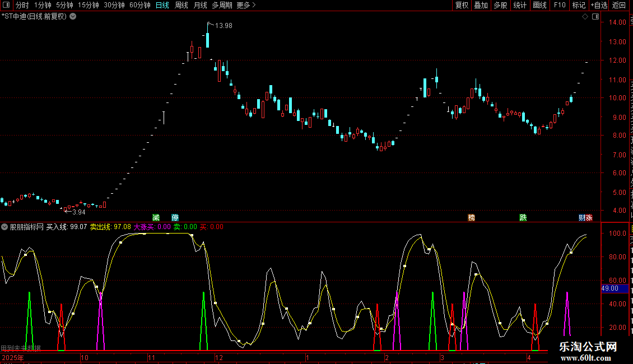Select the 1分钟 period
The height and width of the screenshot is (364, 633).
click(43, 5)
